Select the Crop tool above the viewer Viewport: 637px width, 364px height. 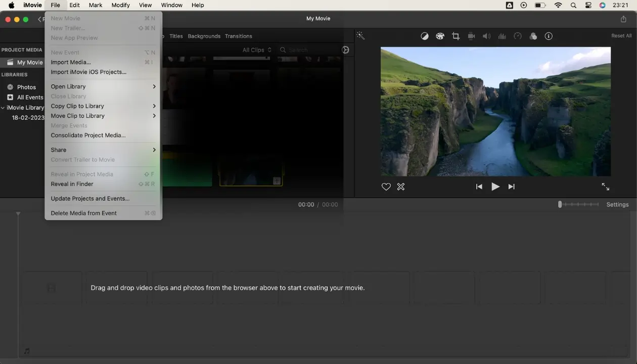point(456,36)
